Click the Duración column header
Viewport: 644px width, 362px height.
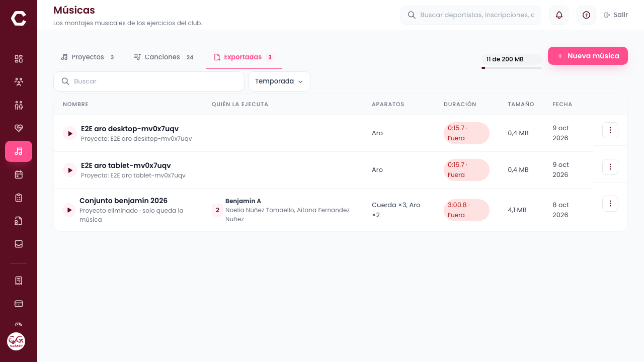tap(460, 105)
